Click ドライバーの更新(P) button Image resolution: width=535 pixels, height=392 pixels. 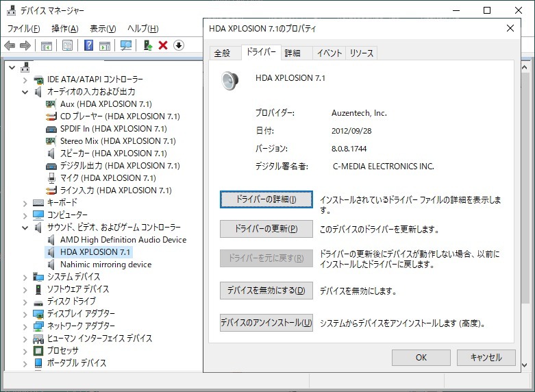[266, 229]
